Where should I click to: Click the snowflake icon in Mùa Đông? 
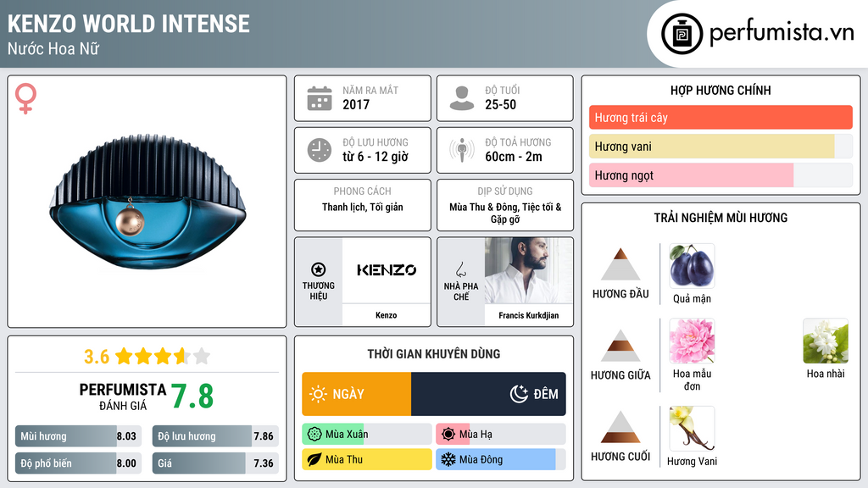click(448, 459)
